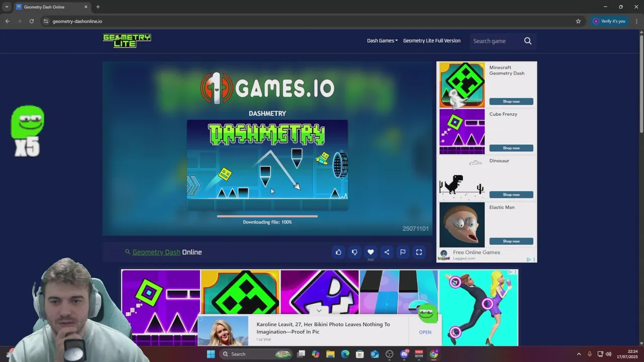Click Karoline Leavit ad headline

click(323, 328)
